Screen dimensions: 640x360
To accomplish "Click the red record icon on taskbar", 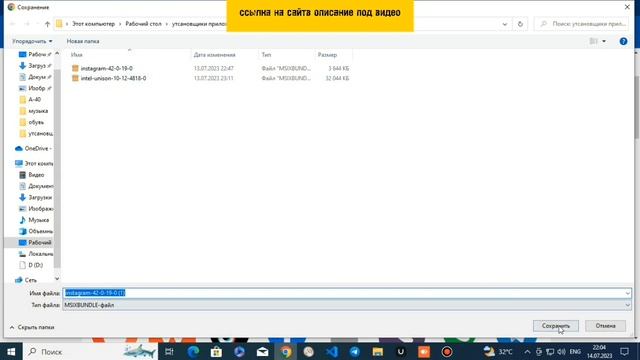I will (x=447, y=351).
